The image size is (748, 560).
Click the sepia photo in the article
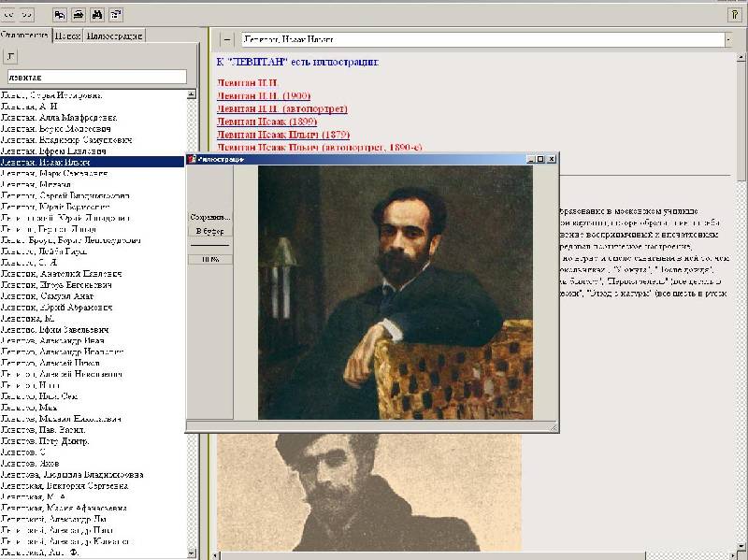[368, 492]
